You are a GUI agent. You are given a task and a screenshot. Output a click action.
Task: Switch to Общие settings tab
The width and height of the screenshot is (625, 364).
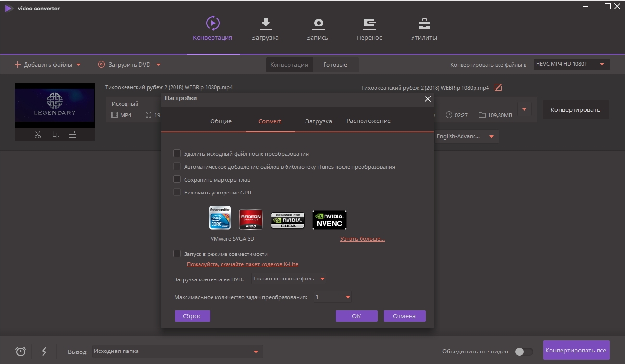pos(221,121)
